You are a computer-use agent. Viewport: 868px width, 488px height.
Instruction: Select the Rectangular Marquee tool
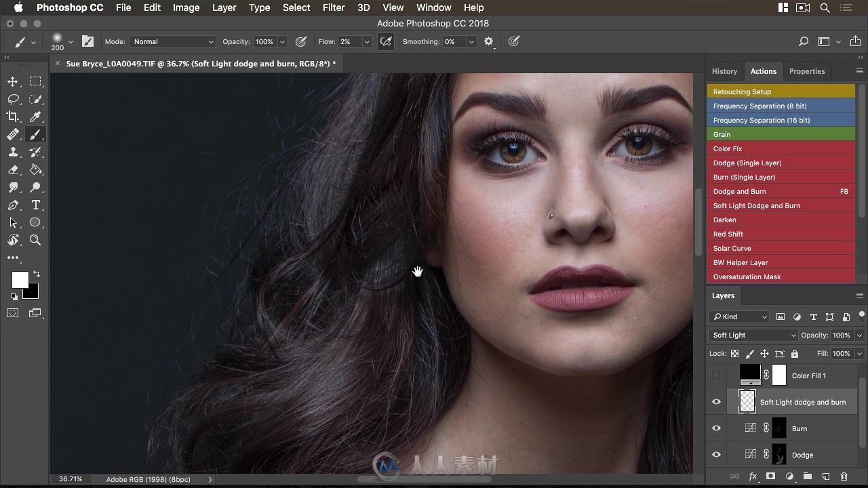35,81
